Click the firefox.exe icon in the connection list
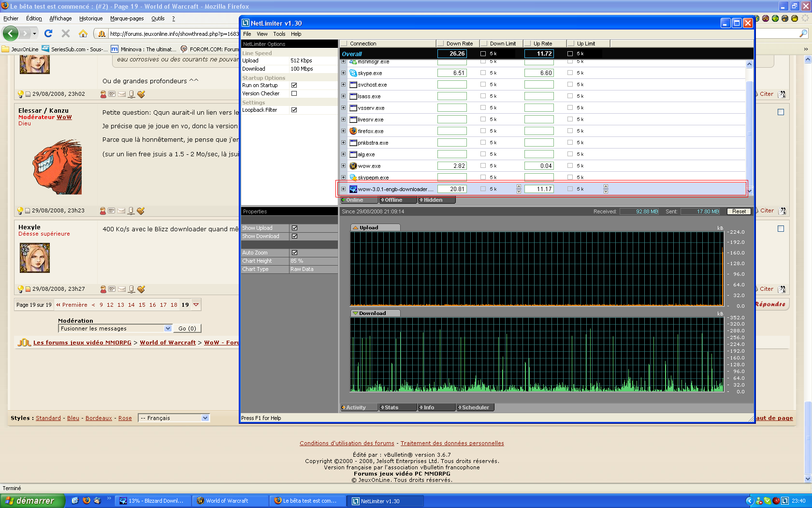This screenshot has width=812, height=508. (353, 131)
